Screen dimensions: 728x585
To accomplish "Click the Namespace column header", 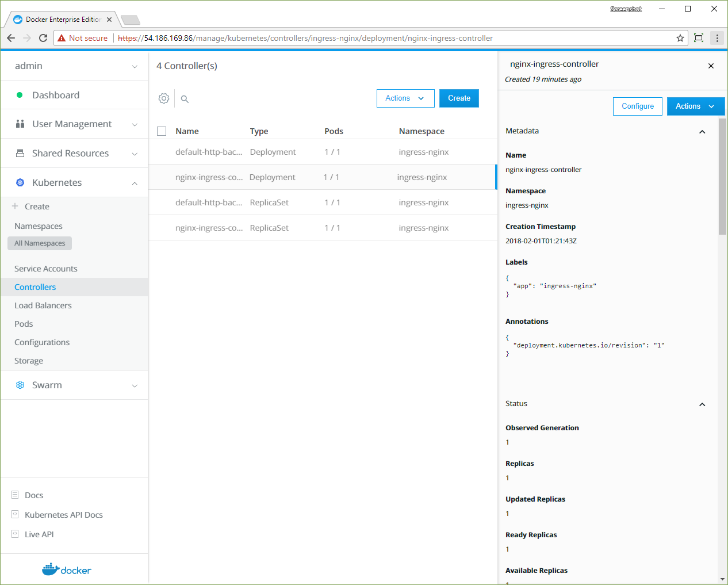I will [x=422, y=131].
